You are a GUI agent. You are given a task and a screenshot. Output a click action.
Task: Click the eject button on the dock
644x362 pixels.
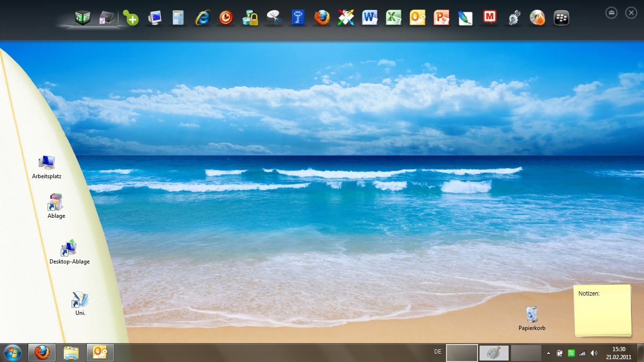(611, 13)
